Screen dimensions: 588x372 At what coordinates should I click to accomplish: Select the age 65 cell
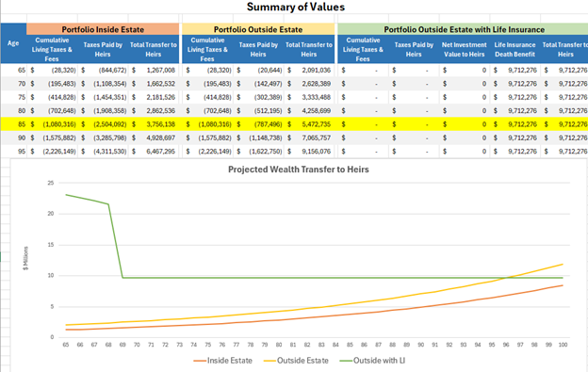tap(14, 70)
